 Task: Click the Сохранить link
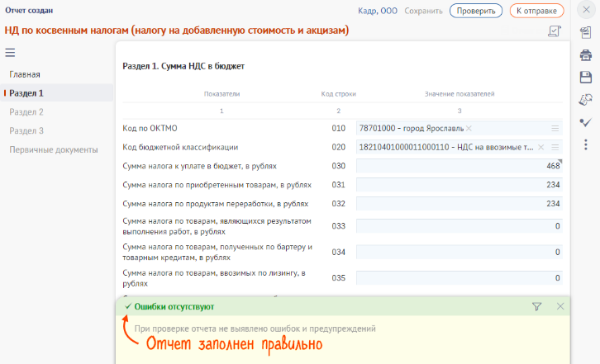point(423,11)
